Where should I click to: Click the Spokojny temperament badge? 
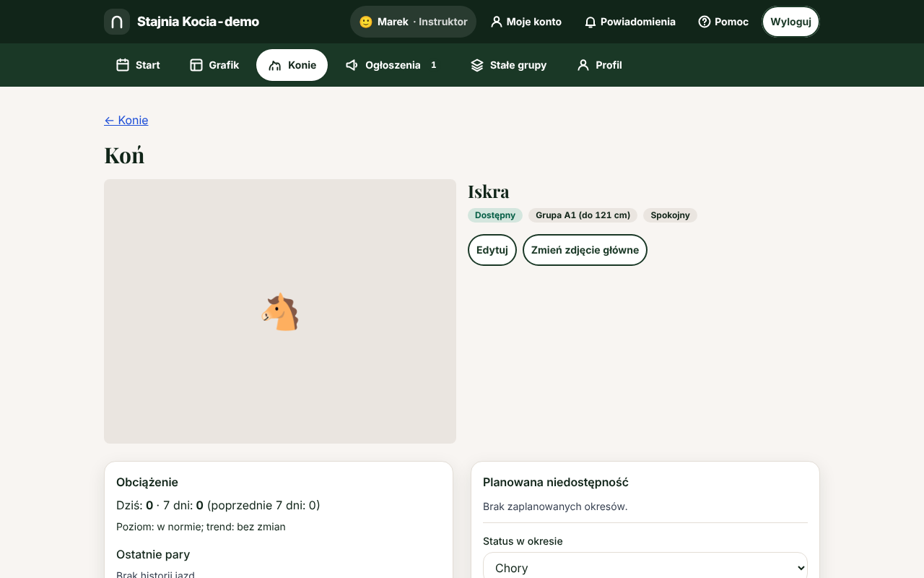(x=670, y=215)
